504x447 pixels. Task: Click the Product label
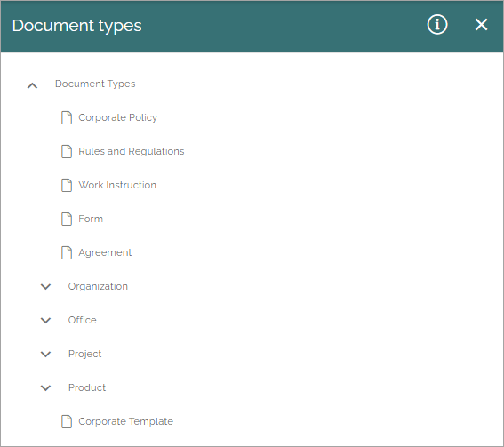(87, 387)
